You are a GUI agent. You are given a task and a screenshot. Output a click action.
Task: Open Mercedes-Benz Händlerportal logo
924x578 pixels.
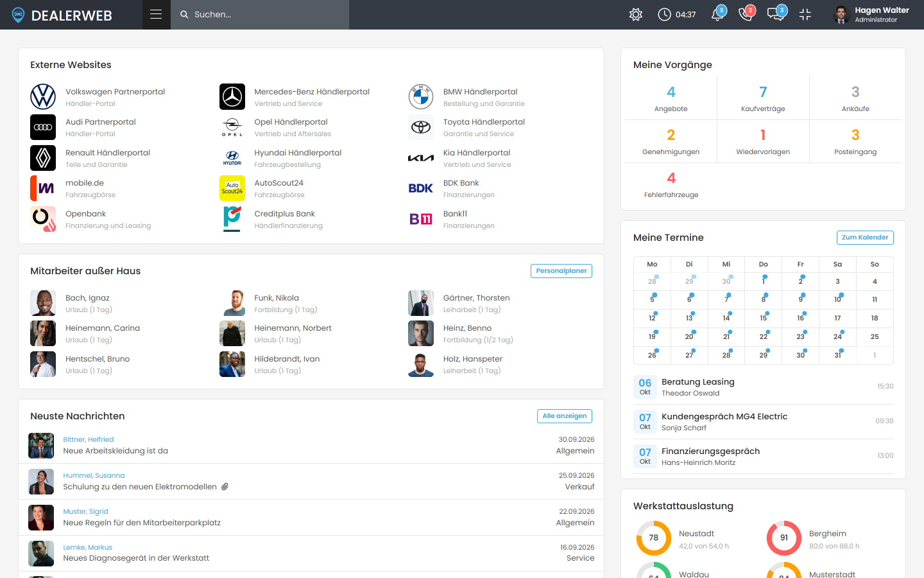click(232, 97)
